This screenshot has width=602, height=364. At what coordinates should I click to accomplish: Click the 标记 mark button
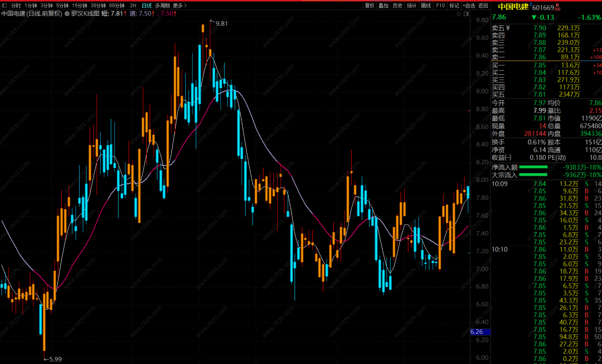pos(454,5)
